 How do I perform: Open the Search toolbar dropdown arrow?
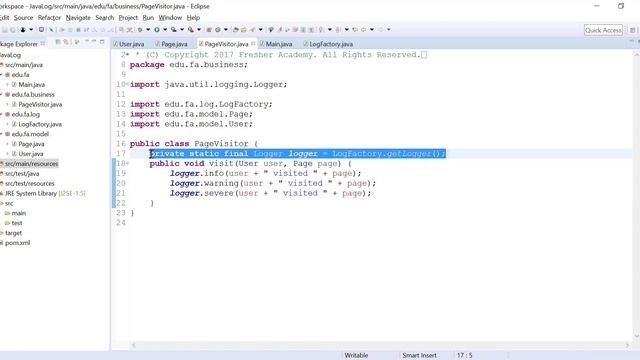coord(260,29)
